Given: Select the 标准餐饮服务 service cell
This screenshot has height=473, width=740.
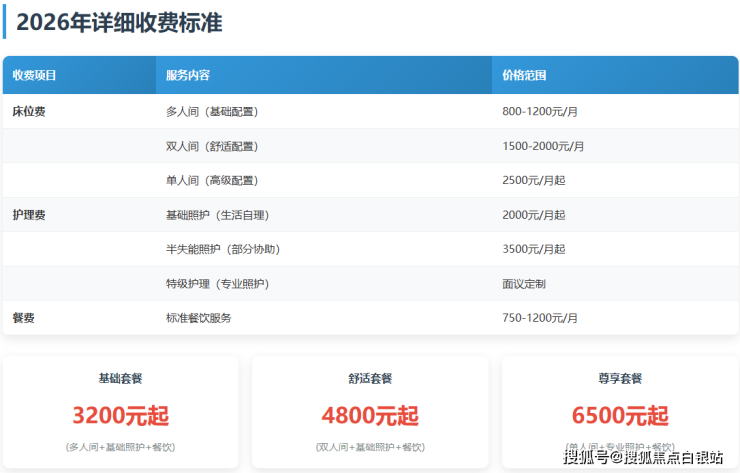Looking at the screenshot, I should 199,318.
